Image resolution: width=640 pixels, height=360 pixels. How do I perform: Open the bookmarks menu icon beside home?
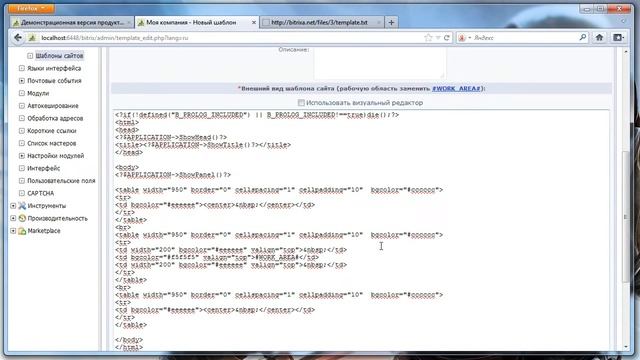(618, 38)
